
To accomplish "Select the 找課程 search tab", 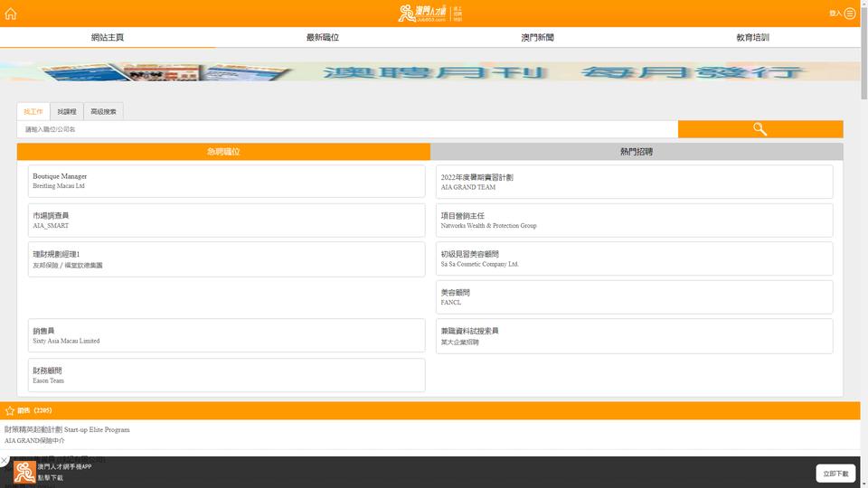I will pyautogui.click(x=67, y=111).
